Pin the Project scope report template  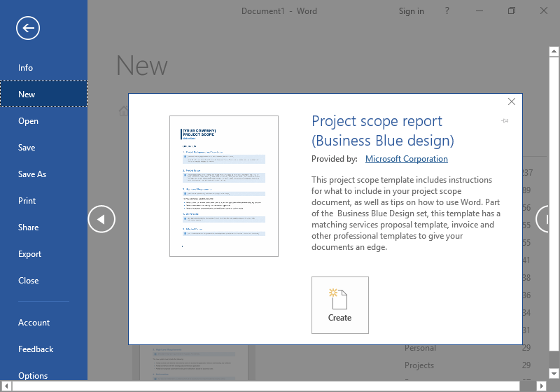coord(505,120)
